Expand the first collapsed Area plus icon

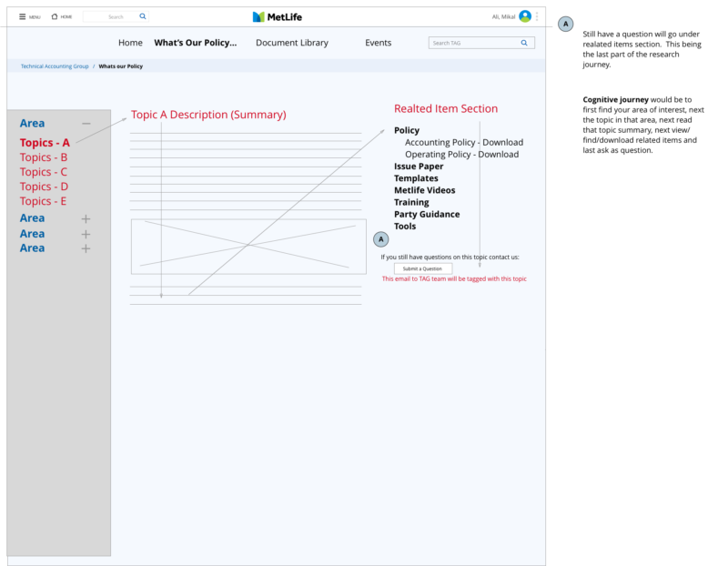pyautogui.click(x=86, y=218)
